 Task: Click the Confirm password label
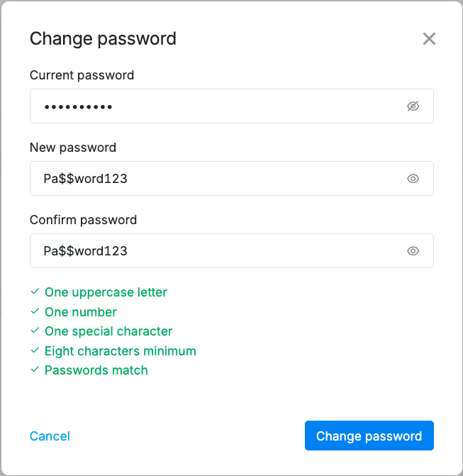[83, 220]
